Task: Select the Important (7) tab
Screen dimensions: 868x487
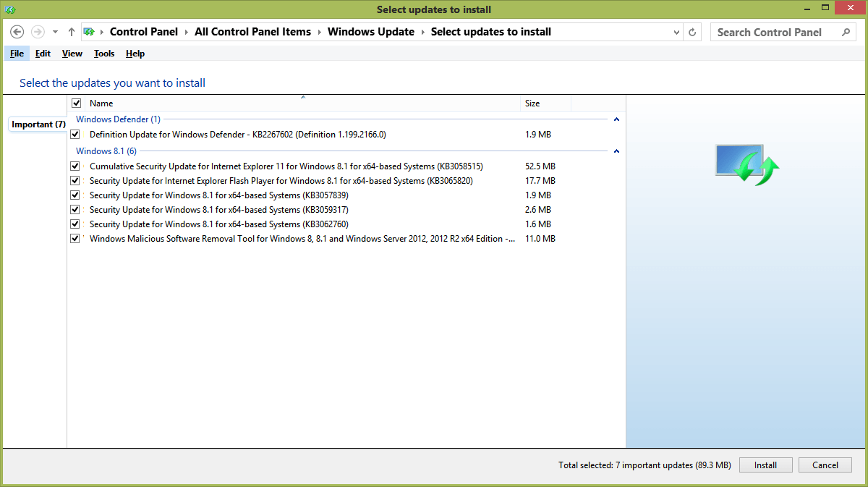Action: coord(38,124)
